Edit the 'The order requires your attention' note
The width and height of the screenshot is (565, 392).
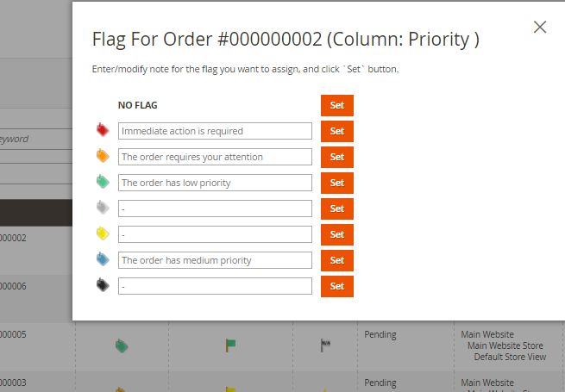pos(215,157)
